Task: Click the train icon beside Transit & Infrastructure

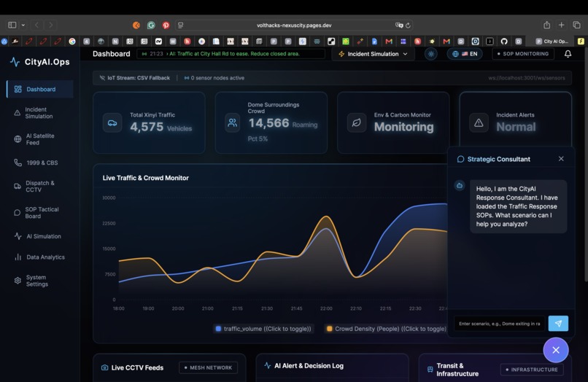Action: (x=430, y=370)
